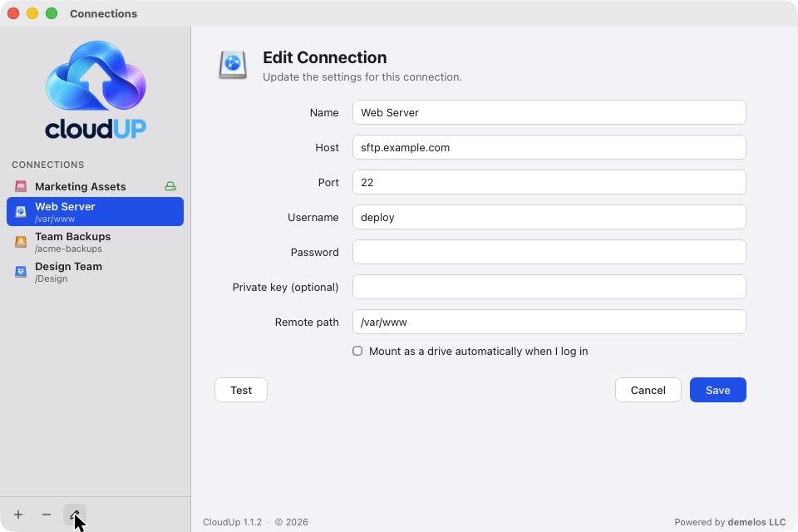Click into the Username field
The image size is (798, 532).
(x=549, y=218)
